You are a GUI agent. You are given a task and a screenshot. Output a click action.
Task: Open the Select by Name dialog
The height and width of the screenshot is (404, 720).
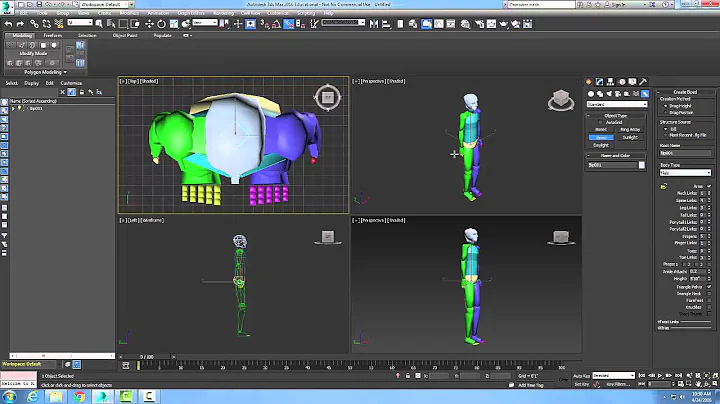pos(111,24)
